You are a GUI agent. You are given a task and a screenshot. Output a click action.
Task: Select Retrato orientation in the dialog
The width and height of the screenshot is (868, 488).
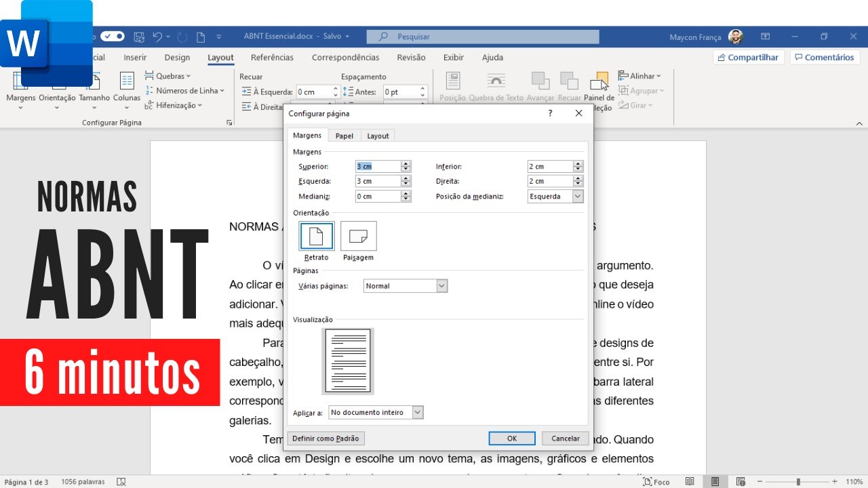point(315,236)
